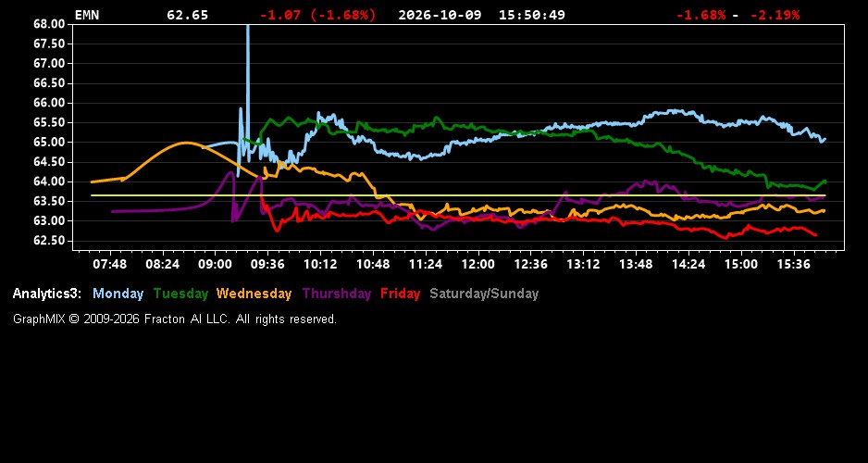
Task: Click the -1.68% value at top right
Action: tap(701, 15)
